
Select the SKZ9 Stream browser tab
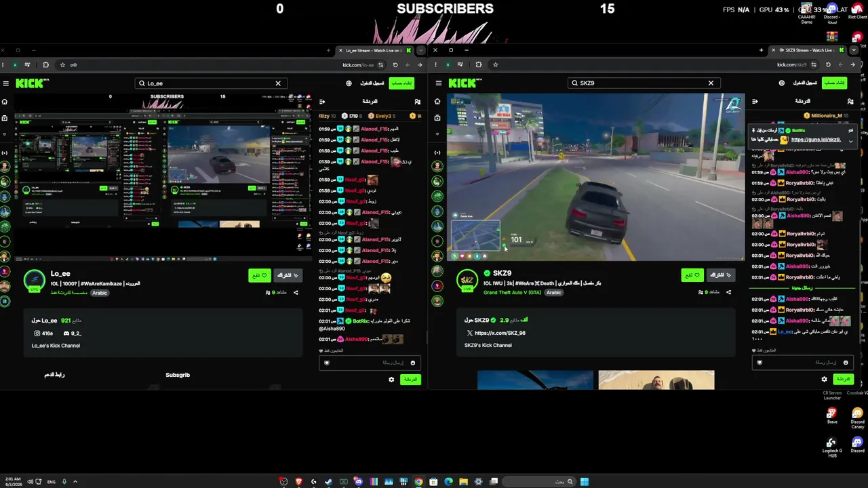[807, 50]
